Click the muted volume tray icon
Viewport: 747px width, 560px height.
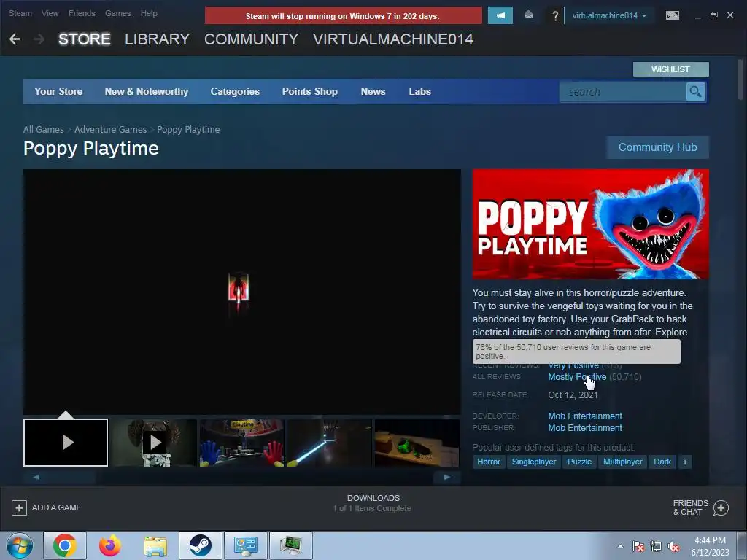673,546
